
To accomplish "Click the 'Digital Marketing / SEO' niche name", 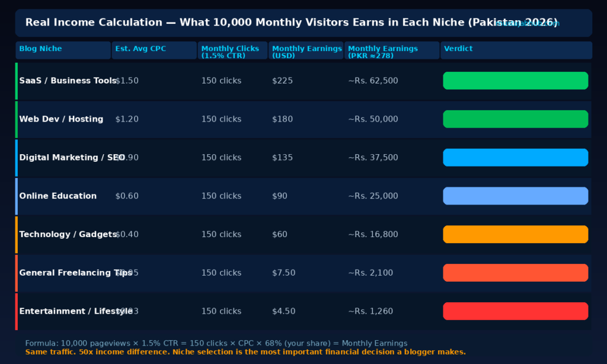I will [72, 157].
